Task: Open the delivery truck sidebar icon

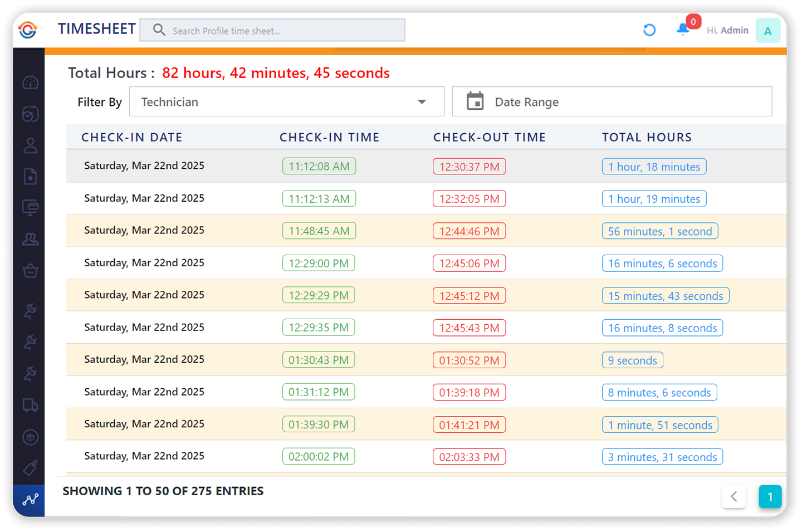Action: coord(30,406)
